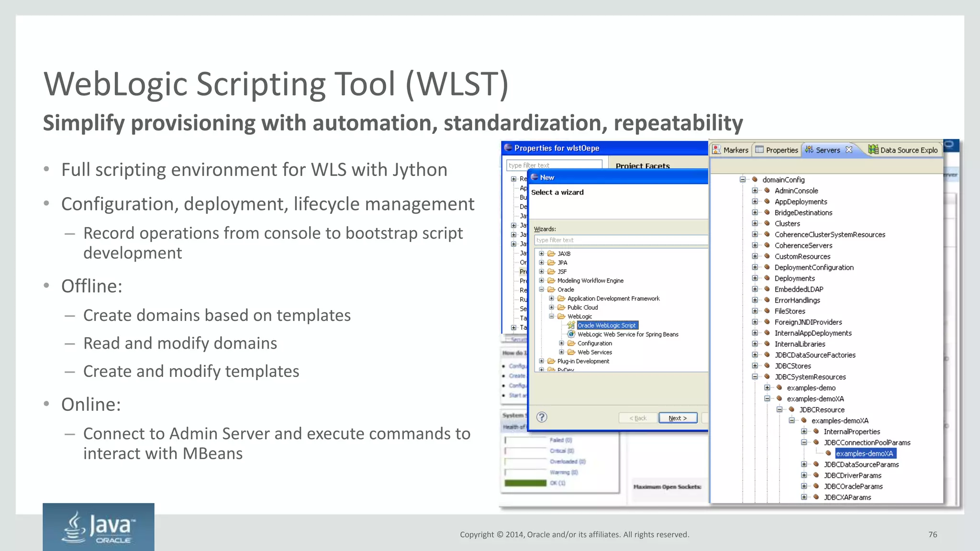Select the DeploymentConfiguration item
The image size is (980, 551).
coord(814,268)
